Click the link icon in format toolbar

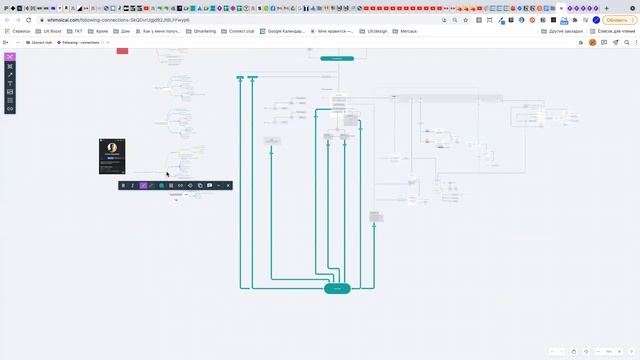(x=180, y=186)
